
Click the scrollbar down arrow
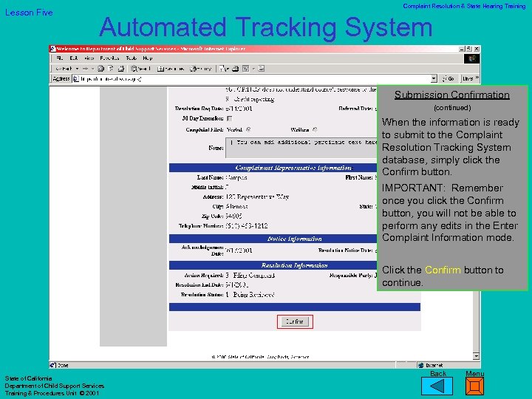[x=477, y=356]
